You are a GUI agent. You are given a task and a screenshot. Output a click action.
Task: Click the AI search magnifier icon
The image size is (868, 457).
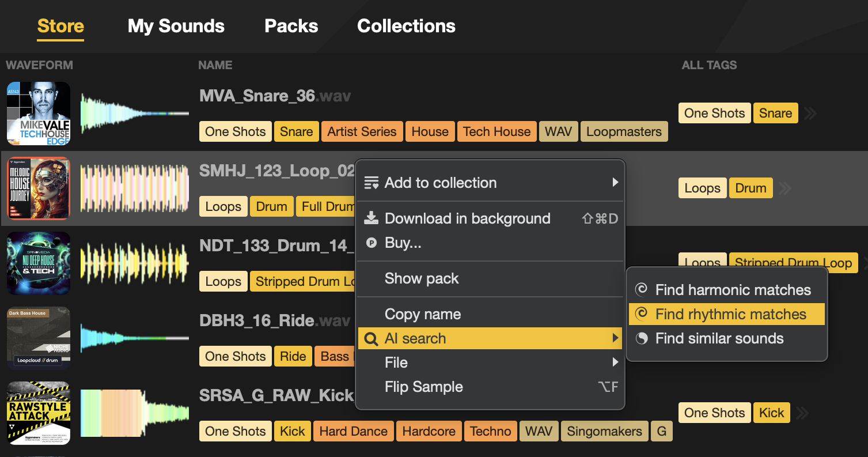(372, 339)
